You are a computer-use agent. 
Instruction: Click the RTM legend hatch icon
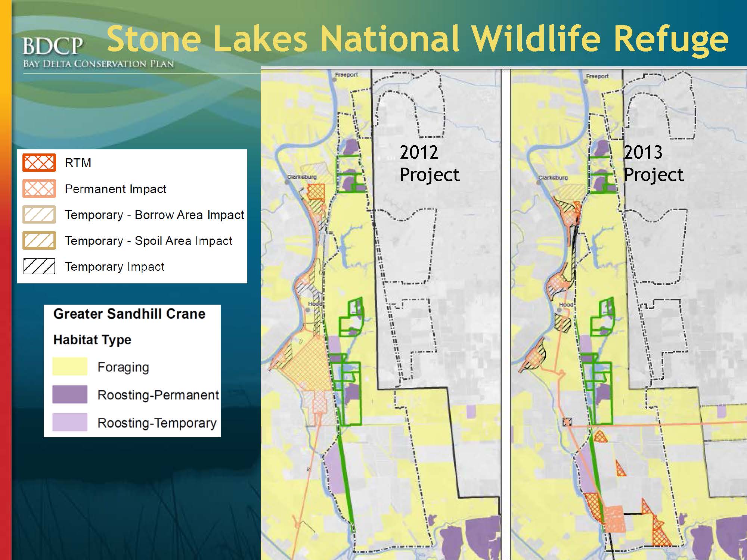pos(39,163)
